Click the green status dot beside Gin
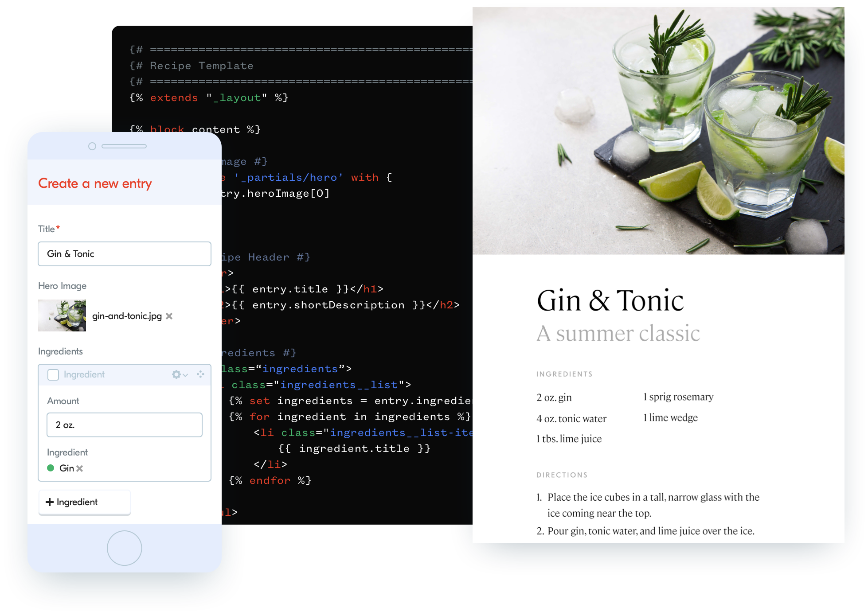Image resolution: width=868 pixels, height=615 pixels. 51,468
